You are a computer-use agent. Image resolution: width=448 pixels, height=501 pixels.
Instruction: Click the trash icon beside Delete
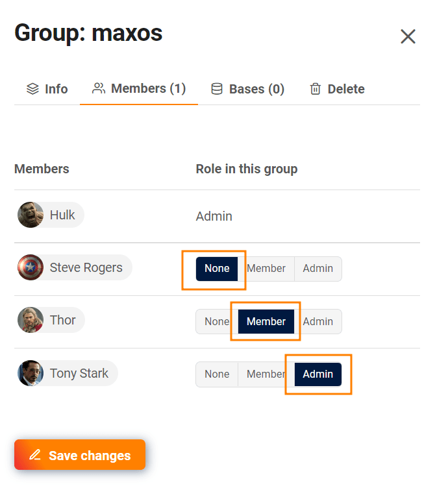[316, 89]
